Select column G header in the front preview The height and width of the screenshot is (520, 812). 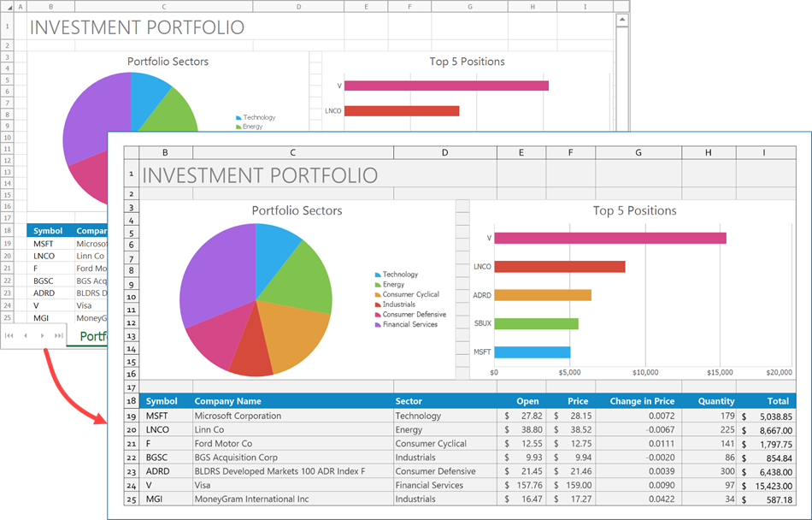coord(638,152)
